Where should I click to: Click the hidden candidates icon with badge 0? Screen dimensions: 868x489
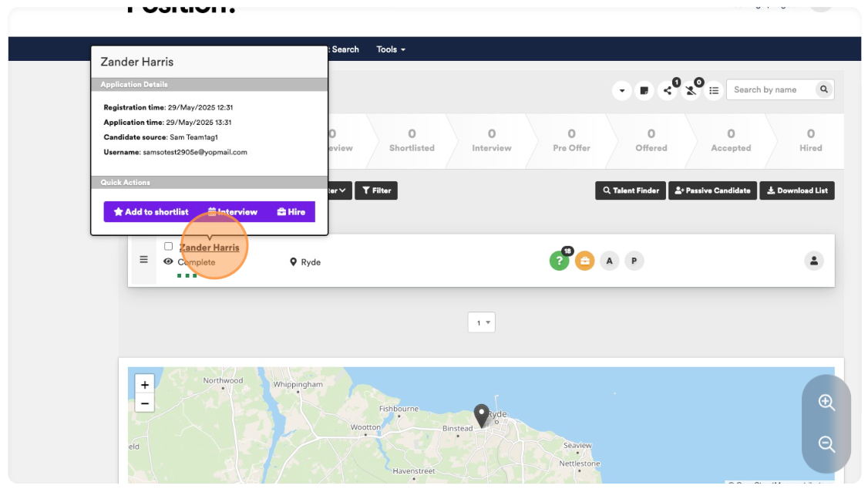[691, 90]
